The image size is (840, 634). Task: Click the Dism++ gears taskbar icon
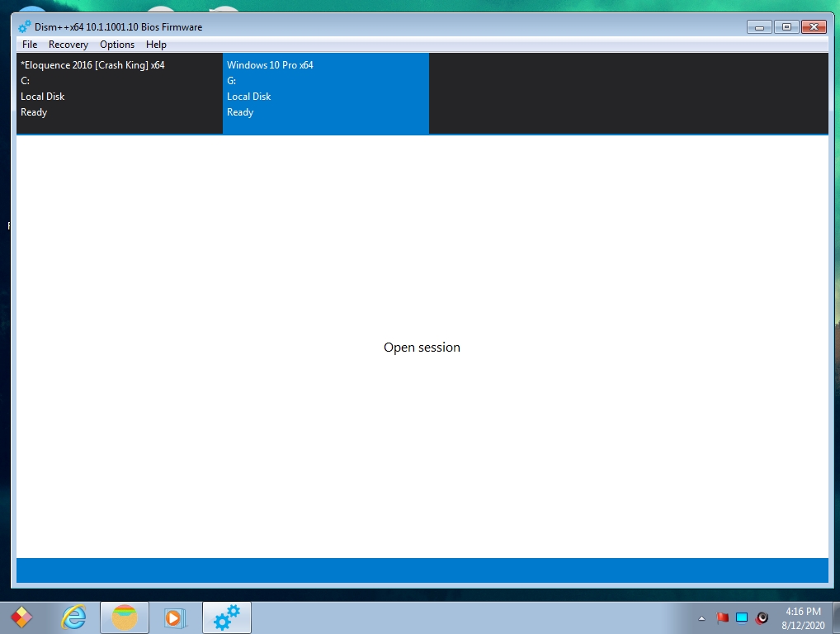227,618
